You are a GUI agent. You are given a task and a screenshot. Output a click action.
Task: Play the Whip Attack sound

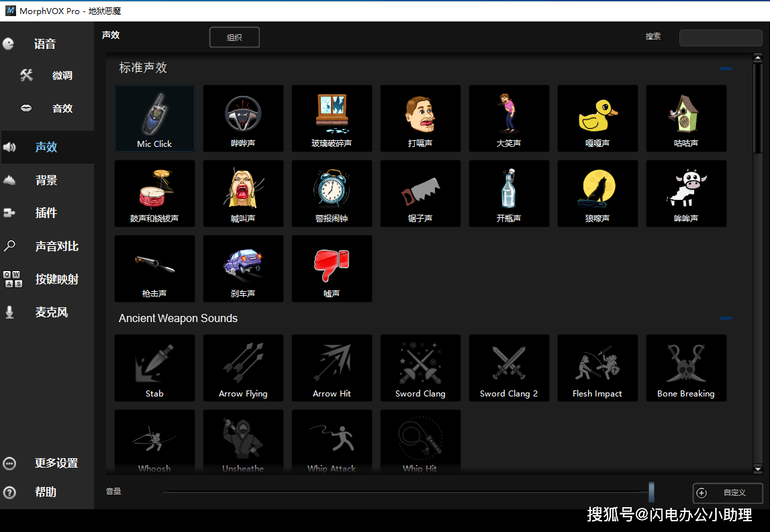[332, 441]
